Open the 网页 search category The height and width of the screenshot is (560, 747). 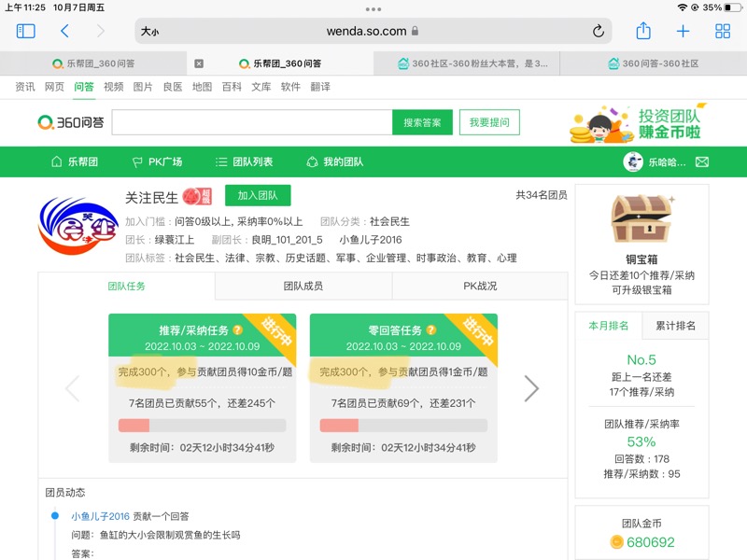click(x=54, y=87)
